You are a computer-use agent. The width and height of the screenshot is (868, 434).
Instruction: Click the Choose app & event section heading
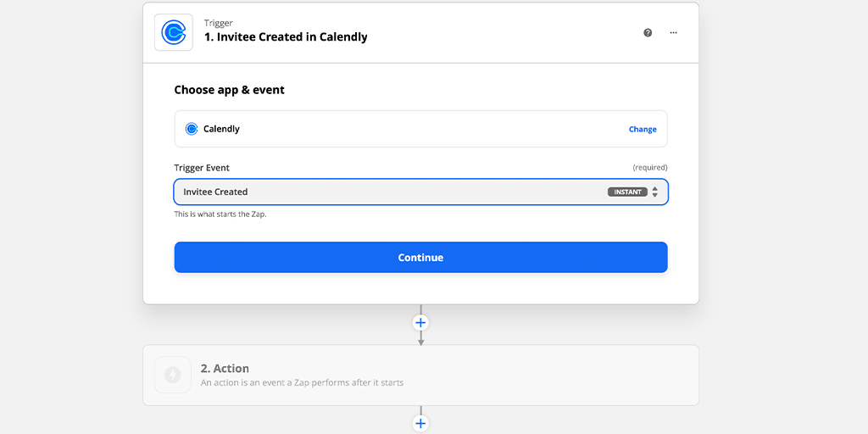[x=229, y=90]
